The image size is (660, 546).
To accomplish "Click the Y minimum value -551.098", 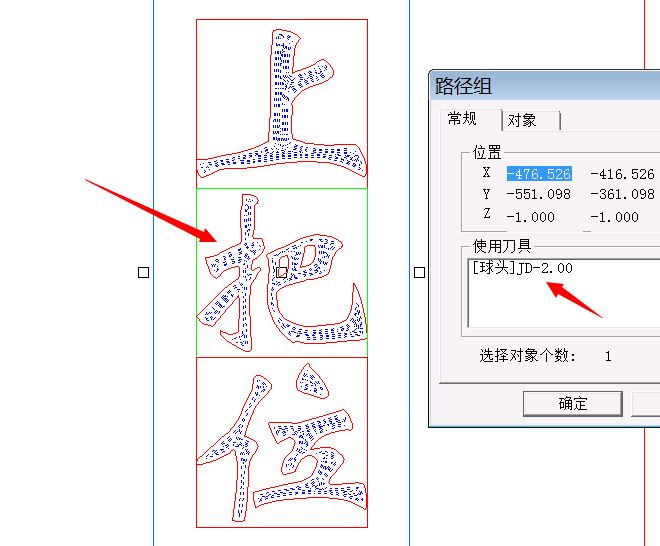I will 539,194.
